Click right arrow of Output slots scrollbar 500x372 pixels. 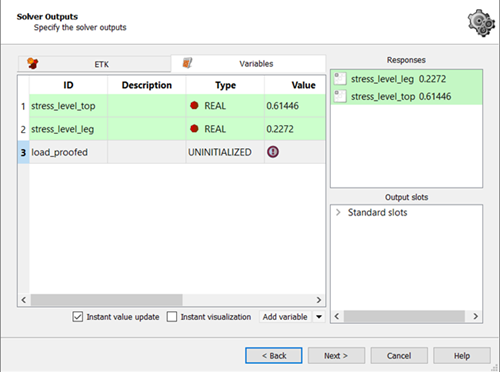(476, 316)
